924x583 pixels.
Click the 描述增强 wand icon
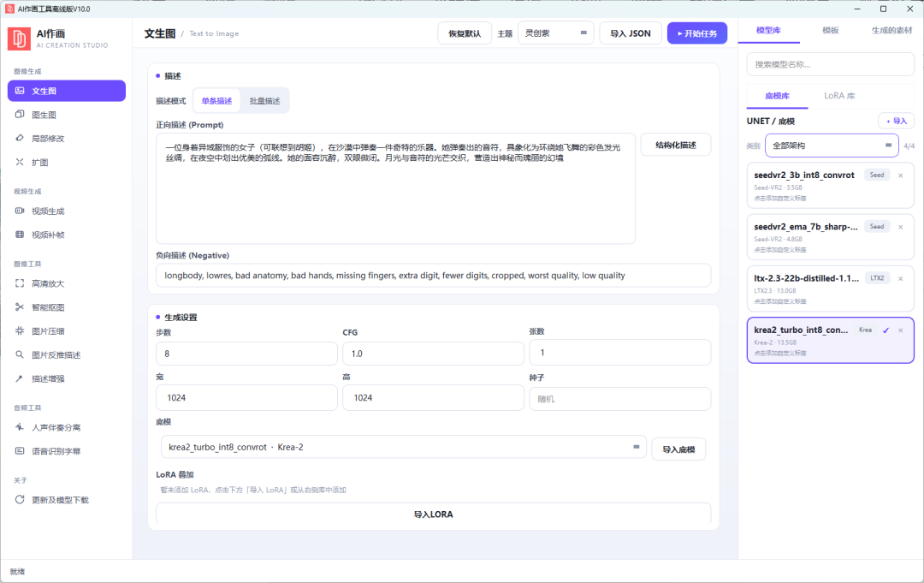tap(20, 378)
